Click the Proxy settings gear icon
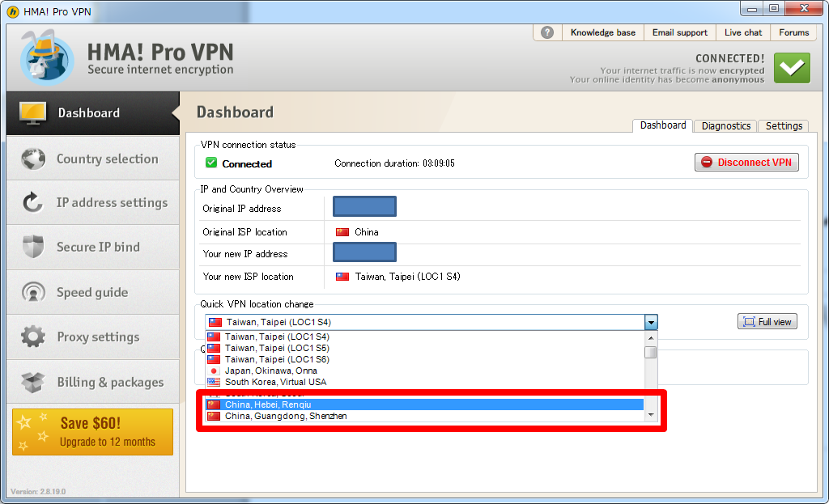 pos(33,337)
